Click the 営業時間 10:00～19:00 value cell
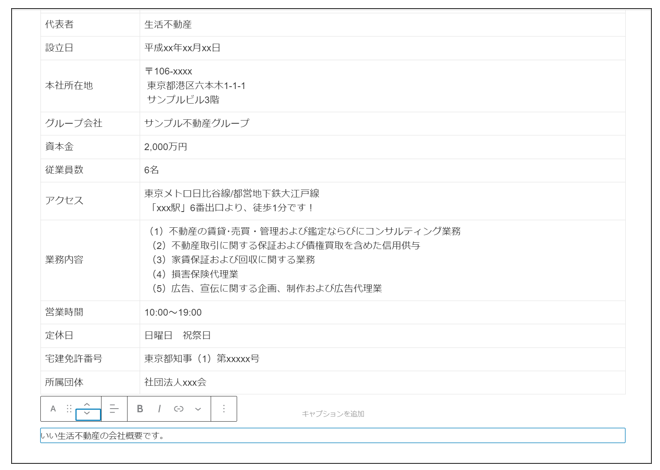 coord(173,313)
